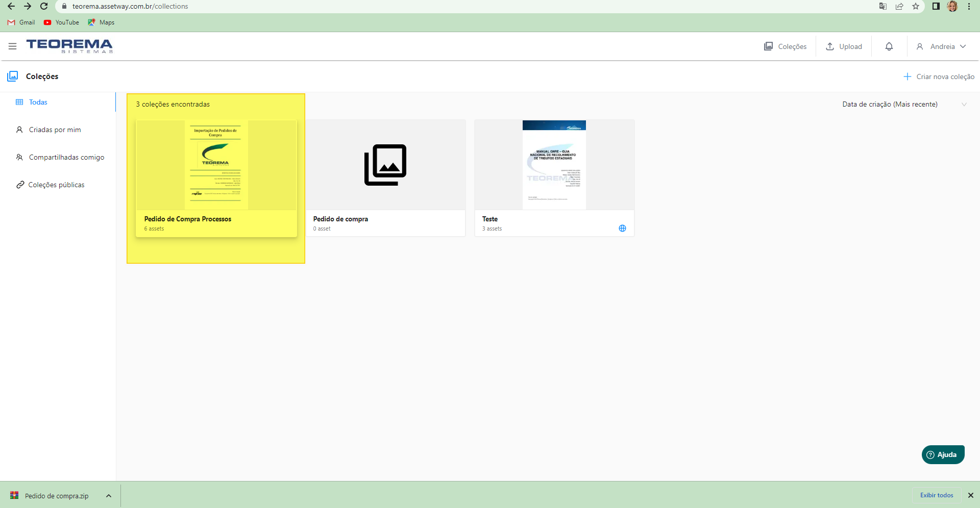Viewport: 980px width, 508px height.
Task: Open the hamburger navigation menu
Action: 13,46
